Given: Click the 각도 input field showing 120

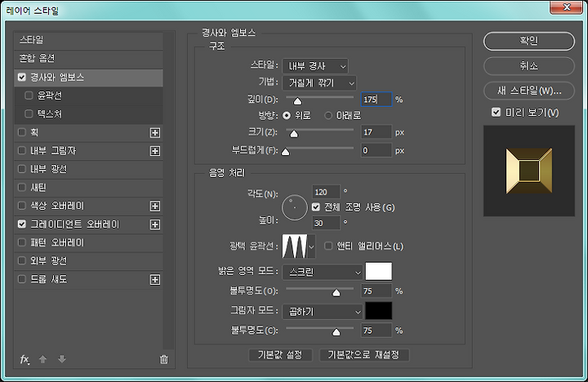Looking at the screenshot, I should point(326,192).
